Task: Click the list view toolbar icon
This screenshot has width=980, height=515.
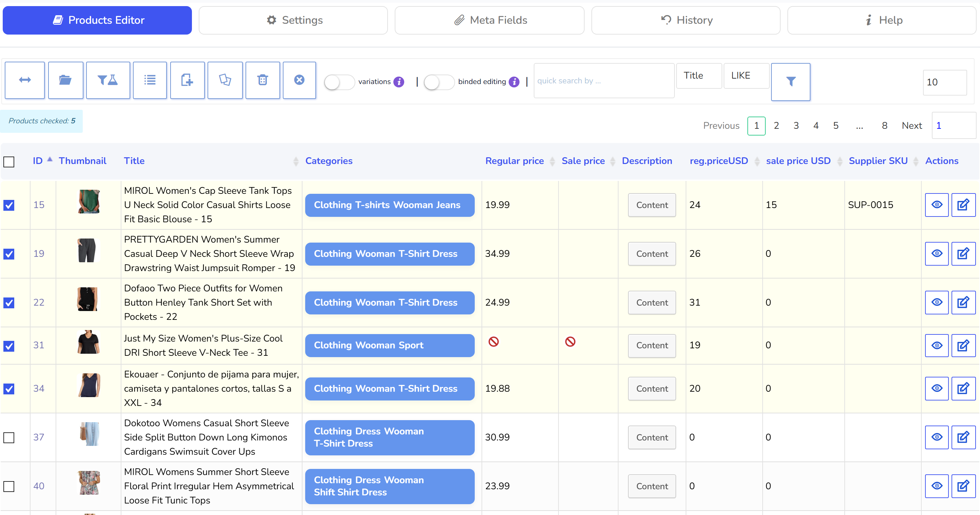Action: (x=150, y=80)
